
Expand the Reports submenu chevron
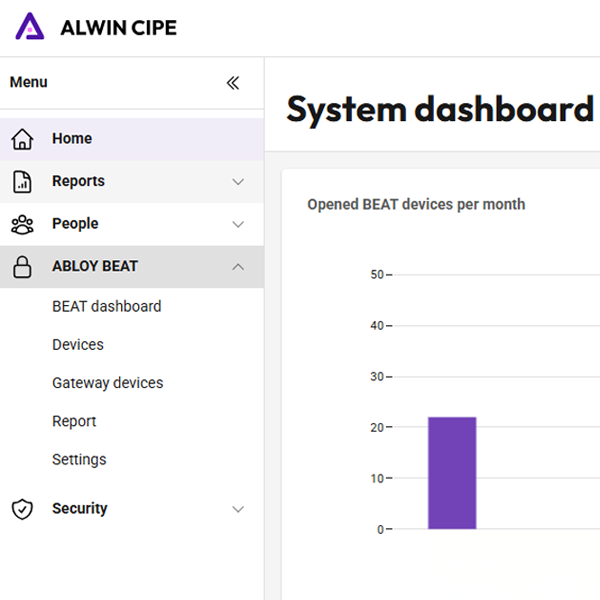point(238,181)
